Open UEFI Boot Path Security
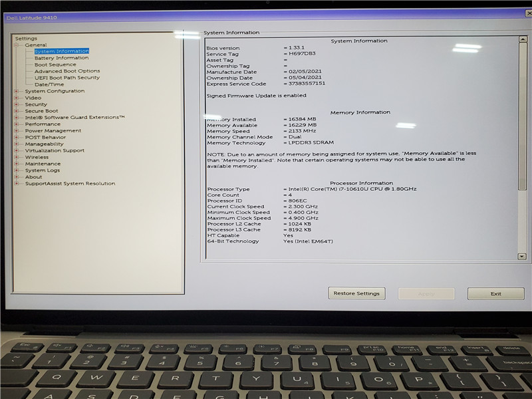The height and width of the screenshot is (399, 532). click(67, 78)
